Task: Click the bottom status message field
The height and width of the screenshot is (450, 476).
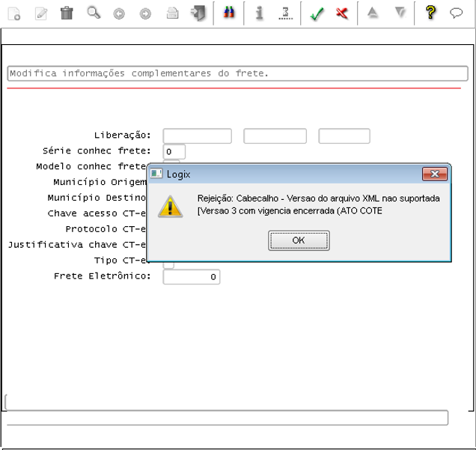Action: [227, 418]
